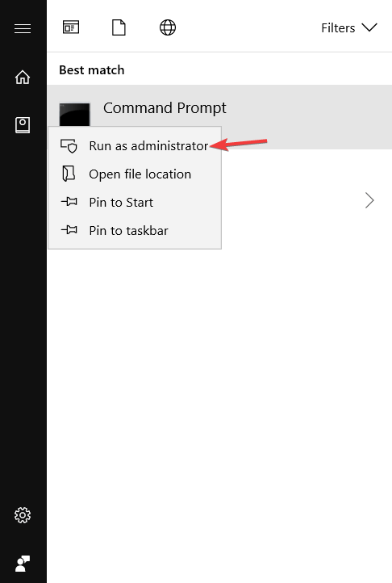Viewport: 392px width, 583px height.
Task: Click the pin icon beside Pin to taskbar
Action: pyautogui.click(x=69, y=230)
